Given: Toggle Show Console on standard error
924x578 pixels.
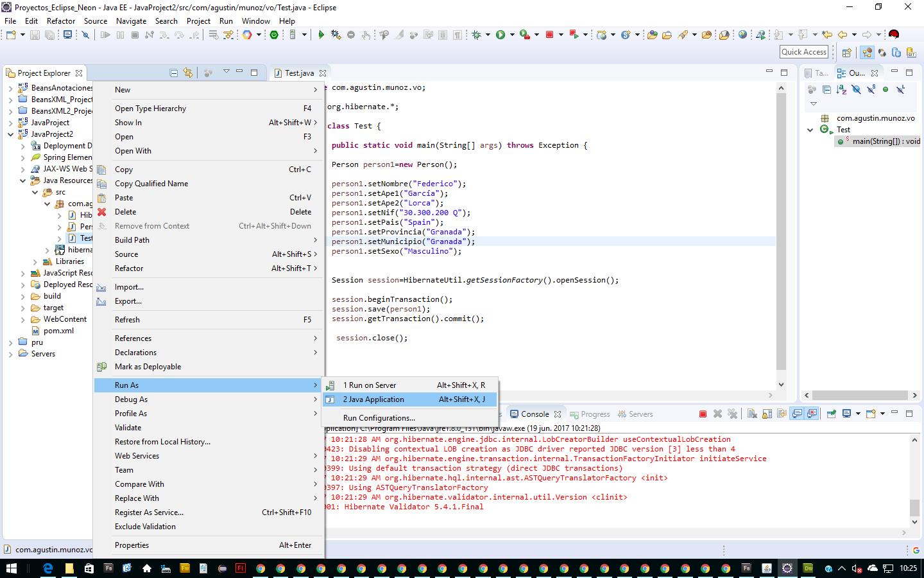Looking at the screenshot, I should coord(812,414).
